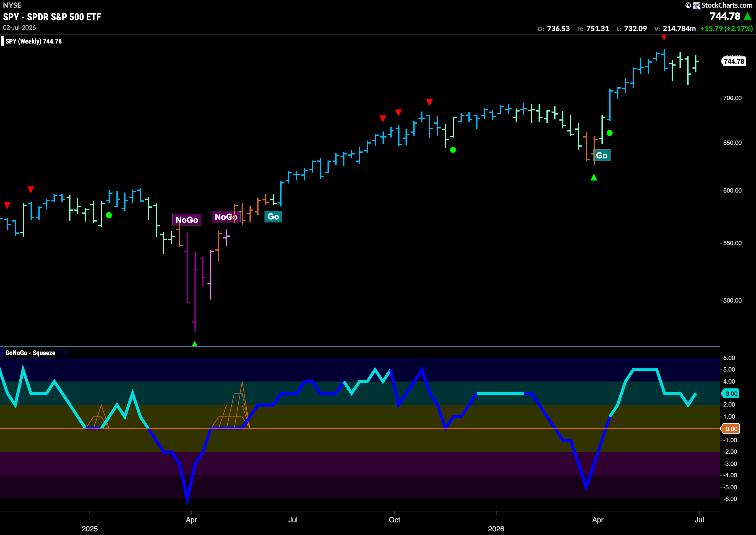The image size is (756, 535).
Task: Click the 500.00 price axis label
Action: click(732, 300)
